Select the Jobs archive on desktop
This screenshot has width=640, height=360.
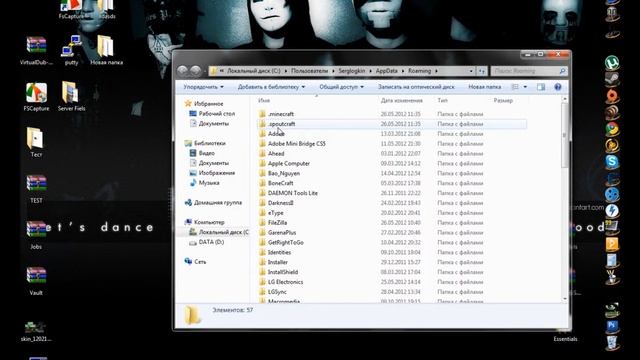coord(36,235)
